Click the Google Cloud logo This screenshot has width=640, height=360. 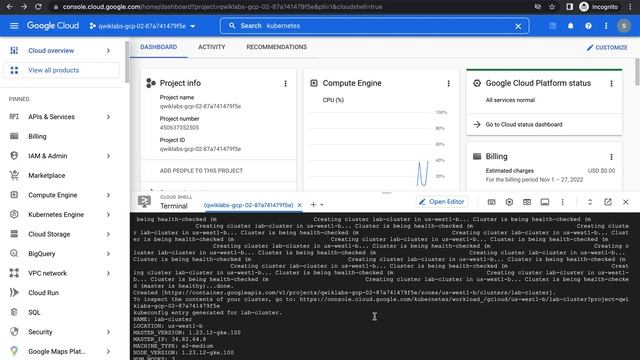point(53,26)
